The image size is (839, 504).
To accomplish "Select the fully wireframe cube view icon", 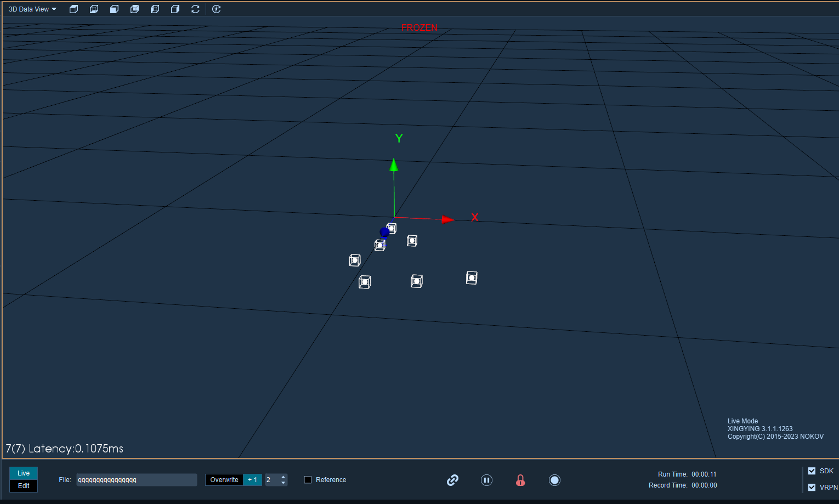I will (x=134, y=9).
